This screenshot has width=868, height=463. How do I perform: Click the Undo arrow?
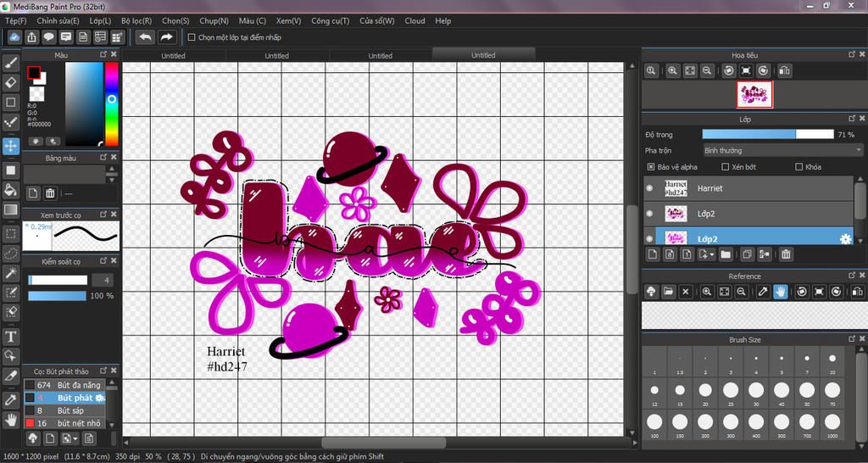click(145, 37)
